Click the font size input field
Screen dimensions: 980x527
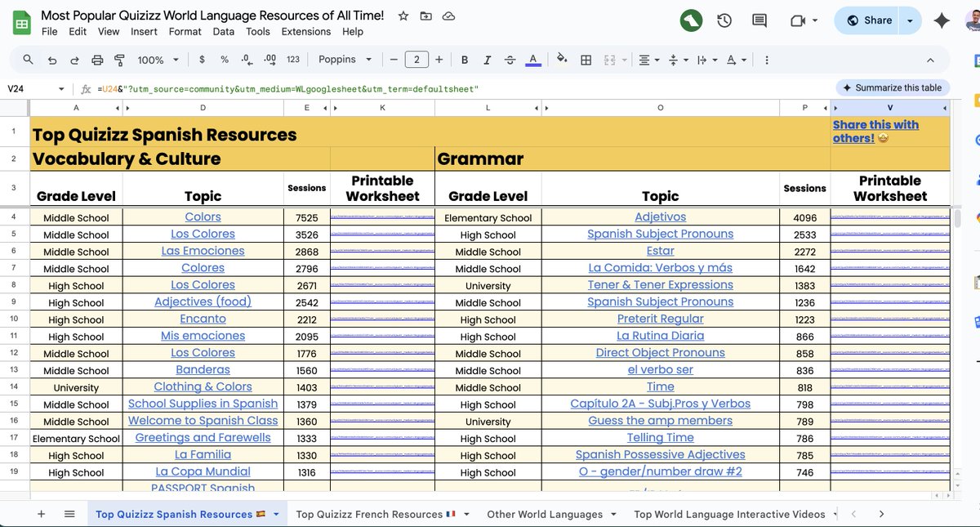[x=416, y=60]
